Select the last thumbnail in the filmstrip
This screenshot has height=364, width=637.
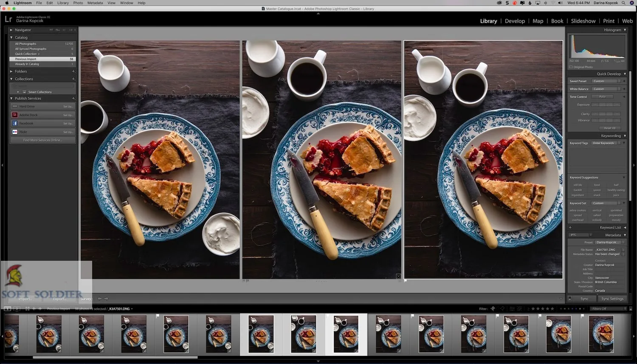601,334
